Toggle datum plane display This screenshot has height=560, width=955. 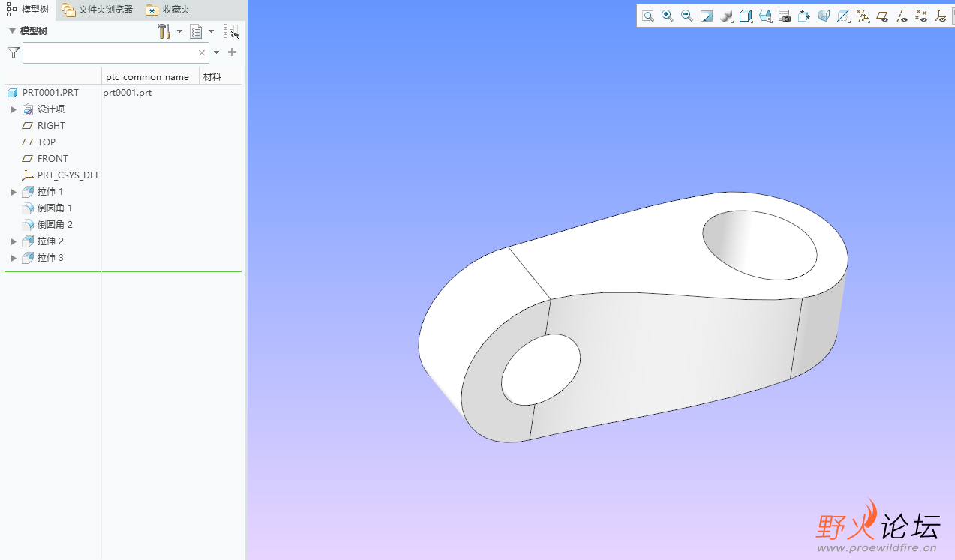(x=882, y=16)
